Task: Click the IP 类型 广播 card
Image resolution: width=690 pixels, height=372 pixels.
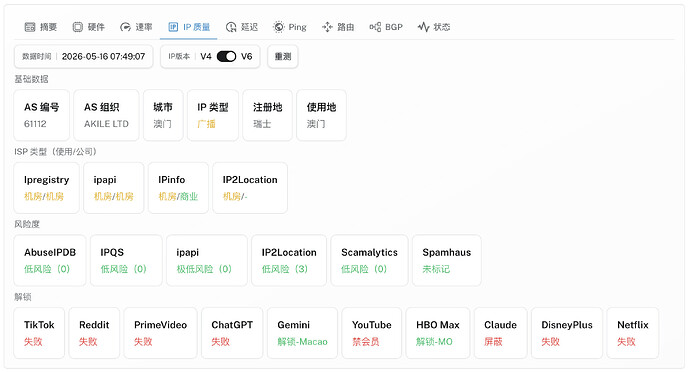Action: [213, 115]
